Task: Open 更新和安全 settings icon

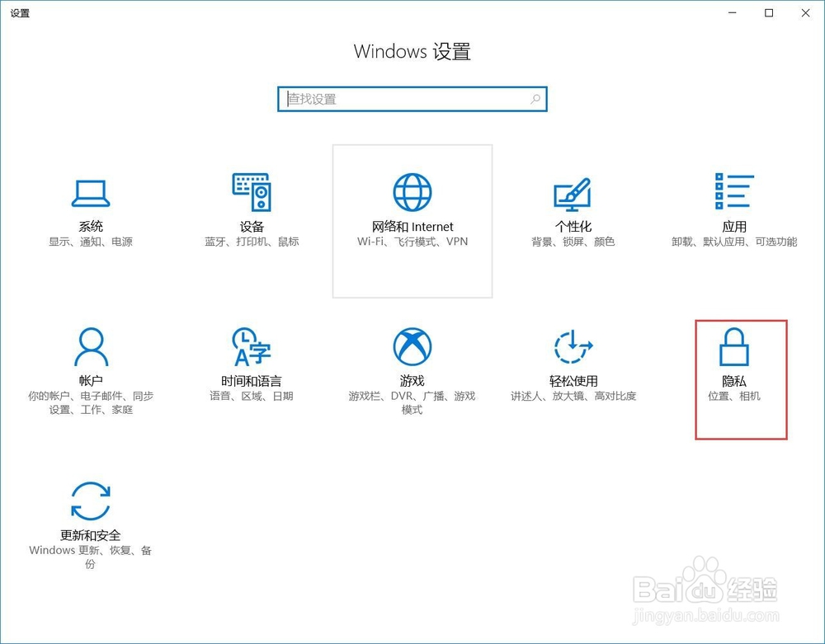Action: pos(91,500)
